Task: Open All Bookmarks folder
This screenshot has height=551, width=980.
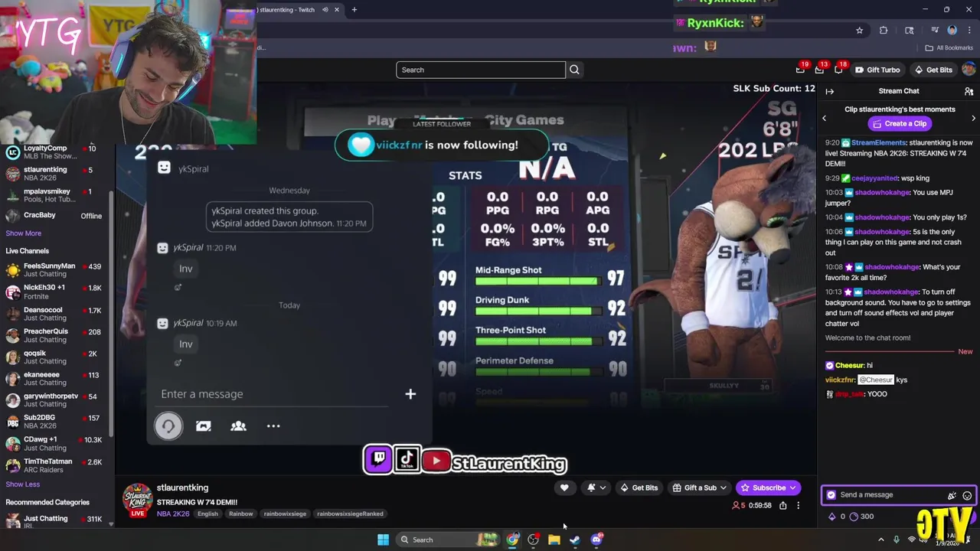Action: [949, 47]
